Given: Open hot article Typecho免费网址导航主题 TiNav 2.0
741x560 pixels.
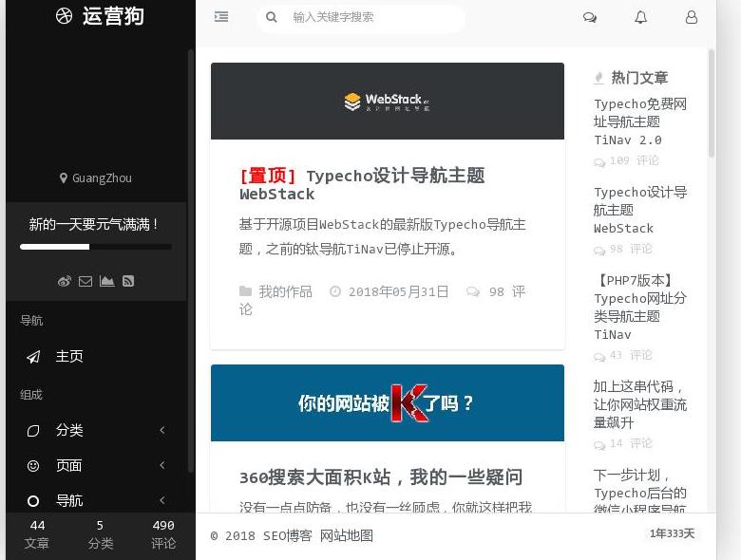Looking at the screenshot, I should (640, 121).
